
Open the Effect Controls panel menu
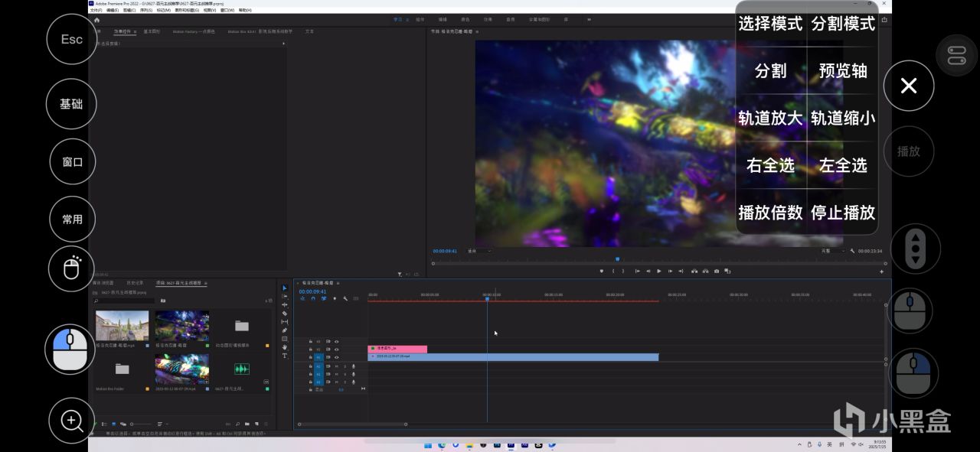tap(135, 32)
